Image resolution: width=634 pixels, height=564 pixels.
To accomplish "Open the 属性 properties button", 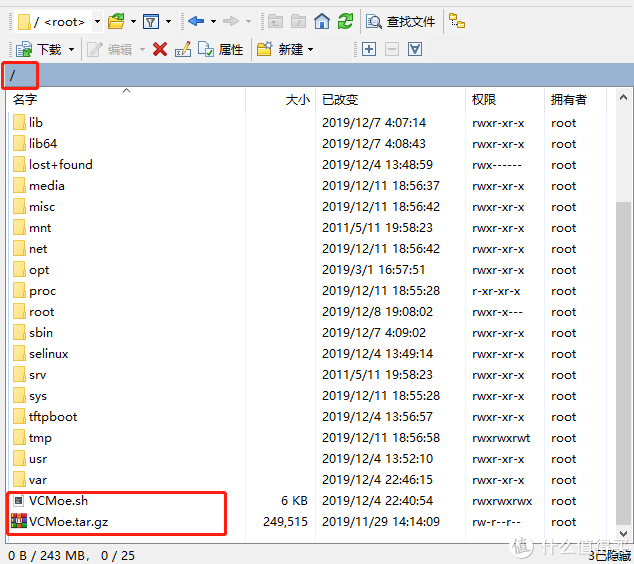I will click(221, 50).
